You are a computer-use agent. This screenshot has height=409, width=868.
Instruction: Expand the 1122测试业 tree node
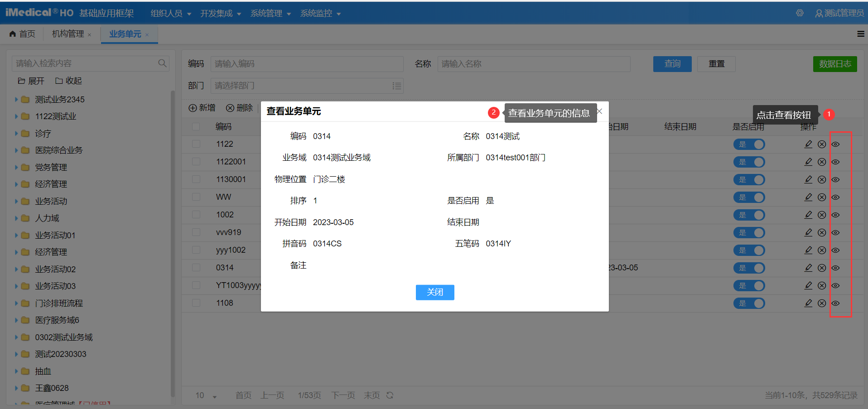tap(16, 116)
